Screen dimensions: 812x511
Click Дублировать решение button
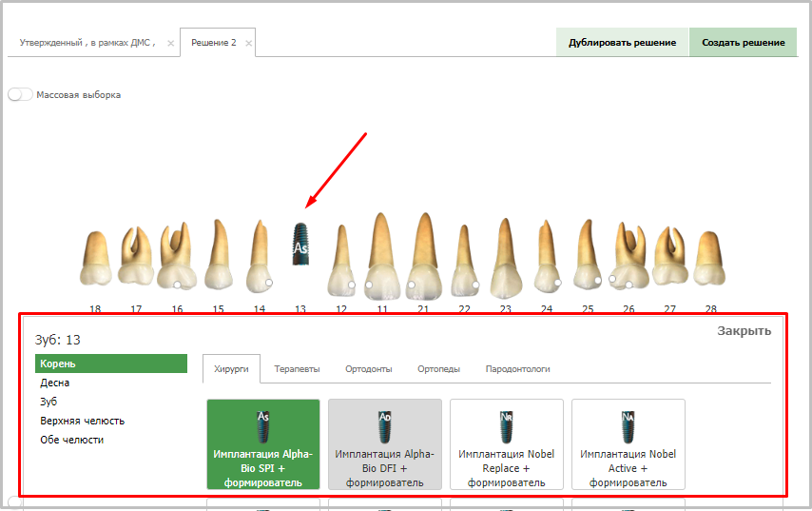tap(623, 43)
